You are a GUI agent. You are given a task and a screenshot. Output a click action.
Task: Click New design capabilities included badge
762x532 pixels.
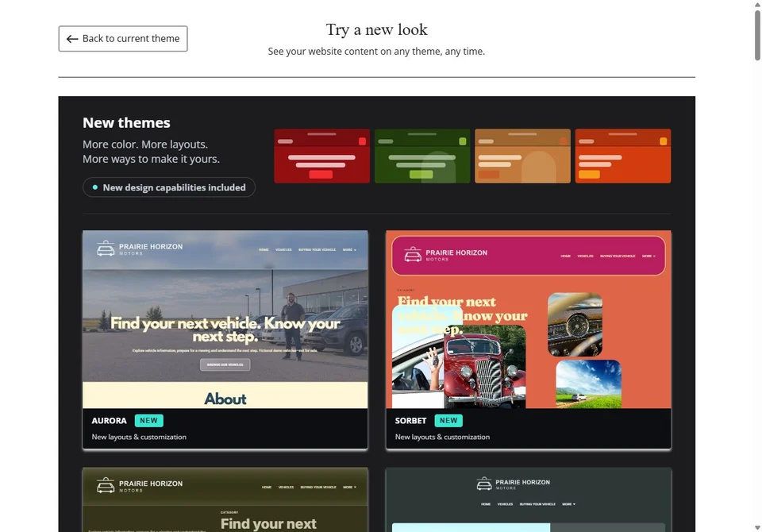[168, 187]
